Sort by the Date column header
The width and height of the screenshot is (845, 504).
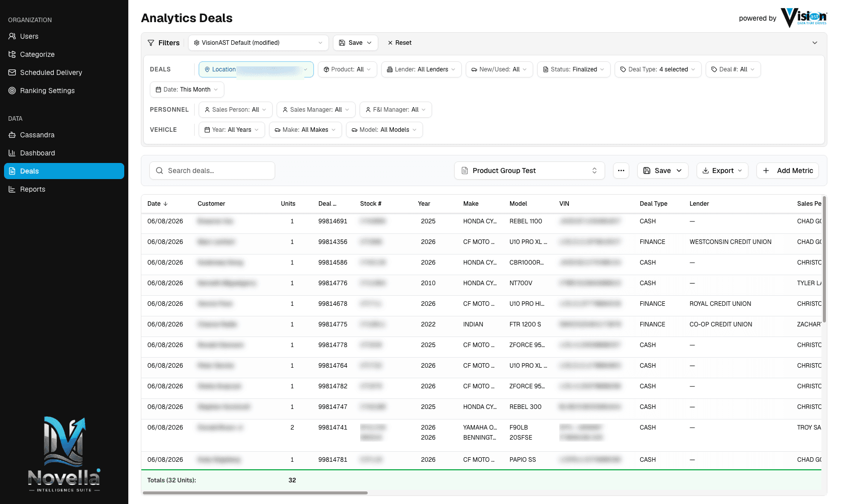point(157,204)
